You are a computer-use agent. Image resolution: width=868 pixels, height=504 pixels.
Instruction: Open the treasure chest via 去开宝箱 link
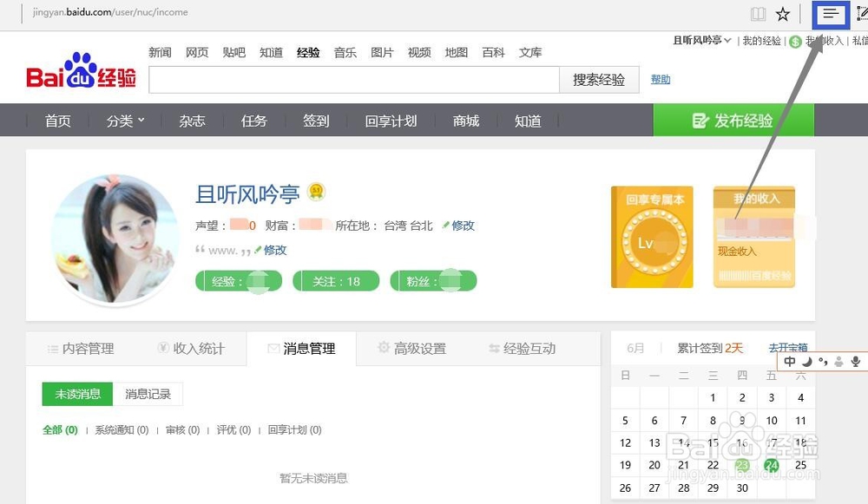click(788, 347)
